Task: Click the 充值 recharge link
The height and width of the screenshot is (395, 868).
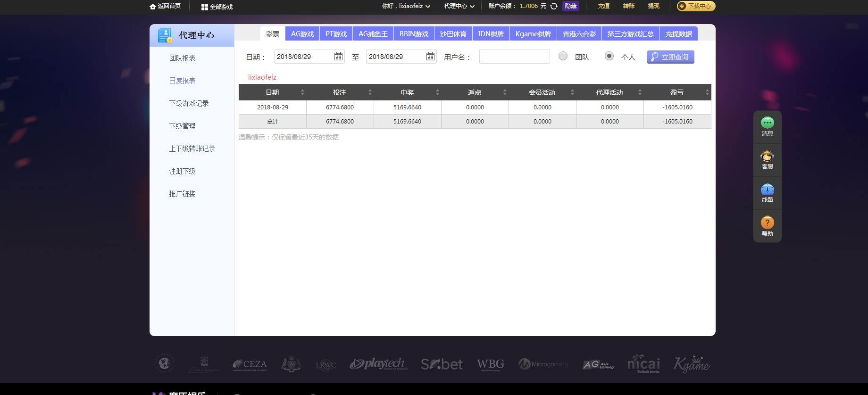Action: pyautogui.click(x=603, y=6)
